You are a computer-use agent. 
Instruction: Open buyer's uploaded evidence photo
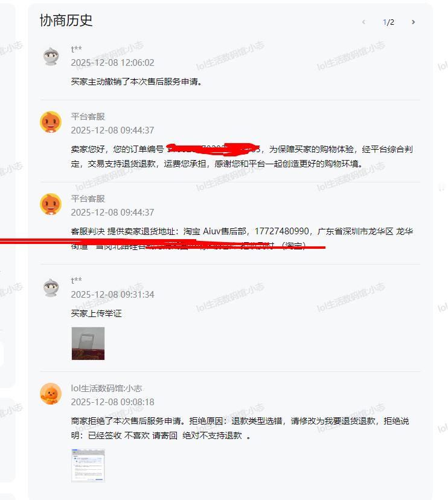pyautogui.click(x=88, y=344)
